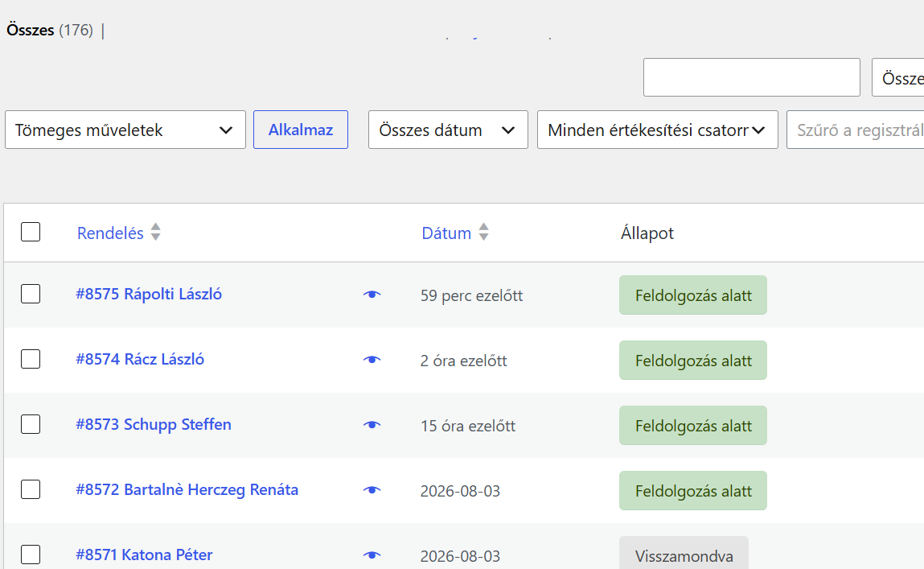924x569 pixels.
Task: Click the Állapot column header
Action: click(x=647, y=233)
